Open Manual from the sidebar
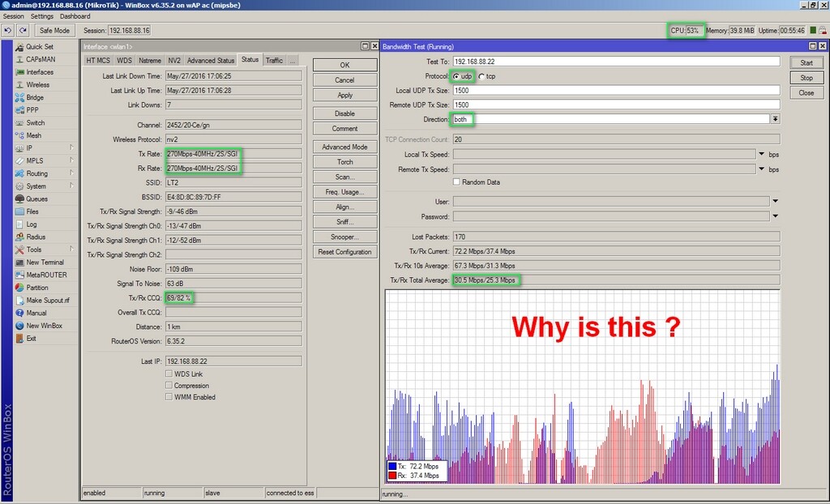 pos(36,313)
